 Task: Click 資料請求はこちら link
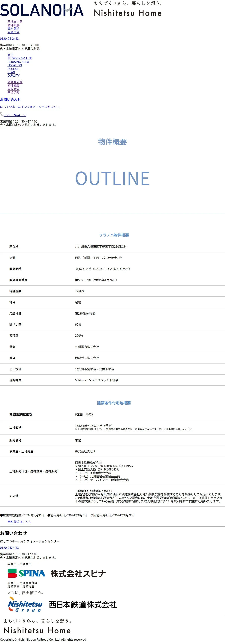pos(19,522)
